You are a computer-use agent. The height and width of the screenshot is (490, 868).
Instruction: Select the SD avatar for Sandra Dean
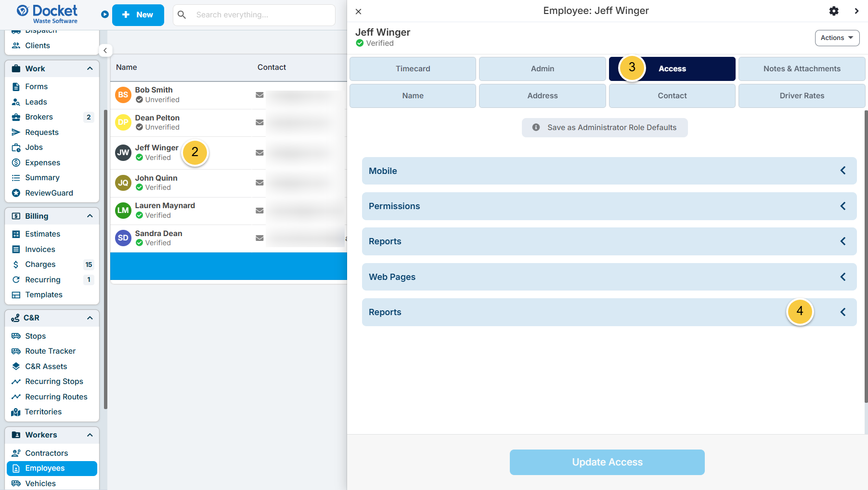click(123, 238)
